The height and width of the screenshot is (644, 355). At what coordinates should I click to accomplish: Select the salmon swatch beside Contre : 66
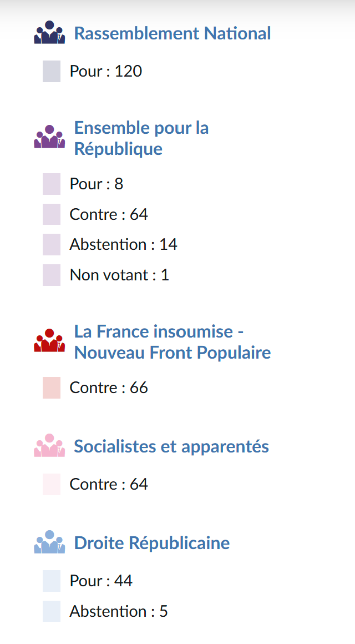52,388
